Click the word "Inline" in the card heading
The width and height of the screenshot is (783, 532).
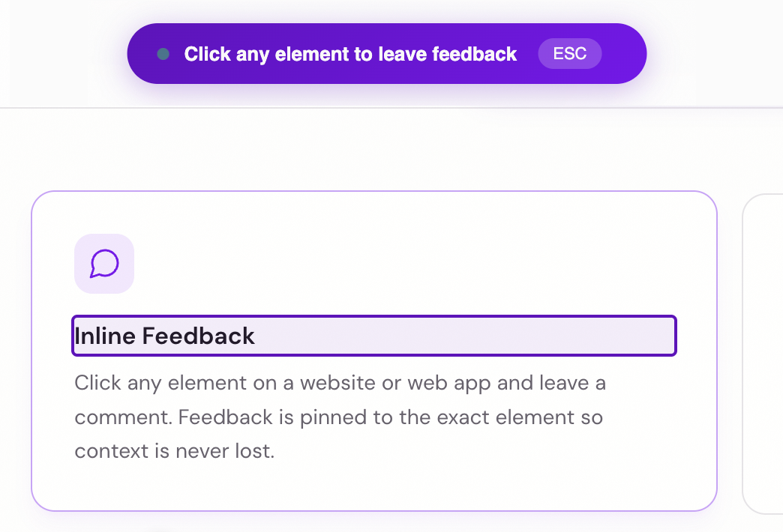106,336
